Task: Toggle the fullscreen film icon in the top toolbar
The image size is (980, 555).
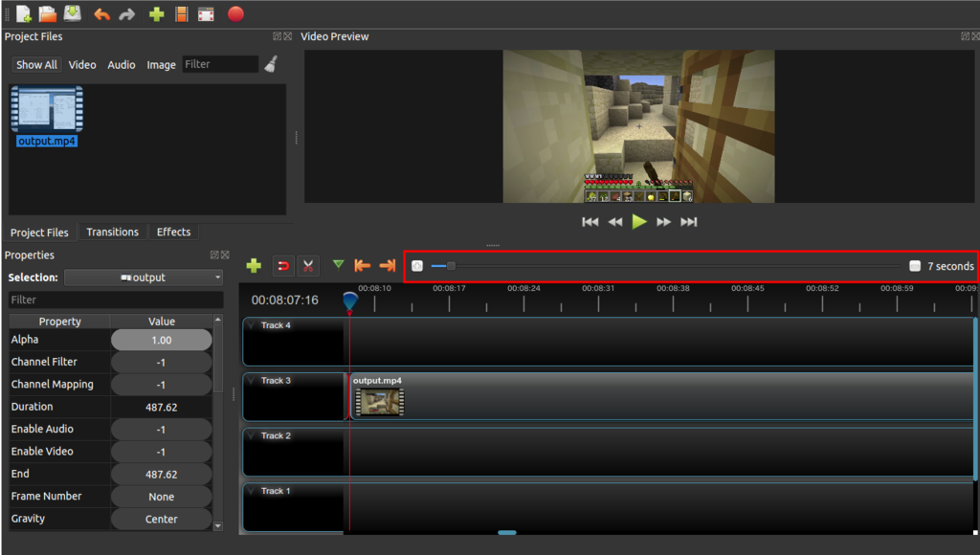Action: click(x=206, y=14)
